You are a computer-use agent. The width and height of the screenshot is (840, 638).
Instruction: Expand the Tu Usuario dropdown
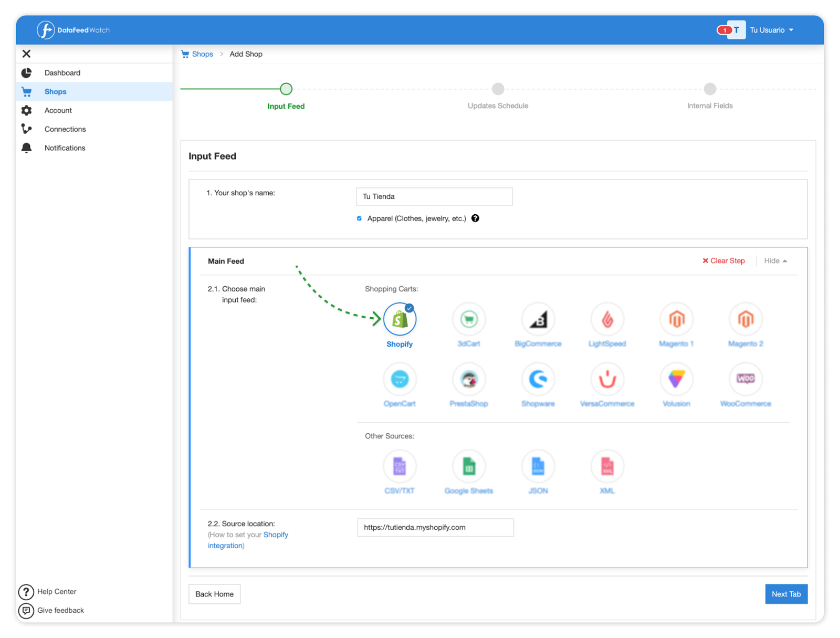[771, 30]
